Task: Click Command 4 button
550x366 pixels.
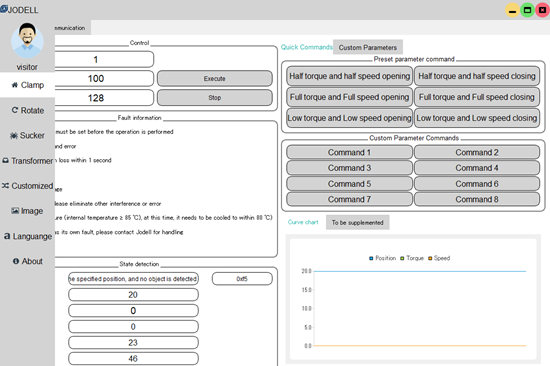Action: pos(477,168)
